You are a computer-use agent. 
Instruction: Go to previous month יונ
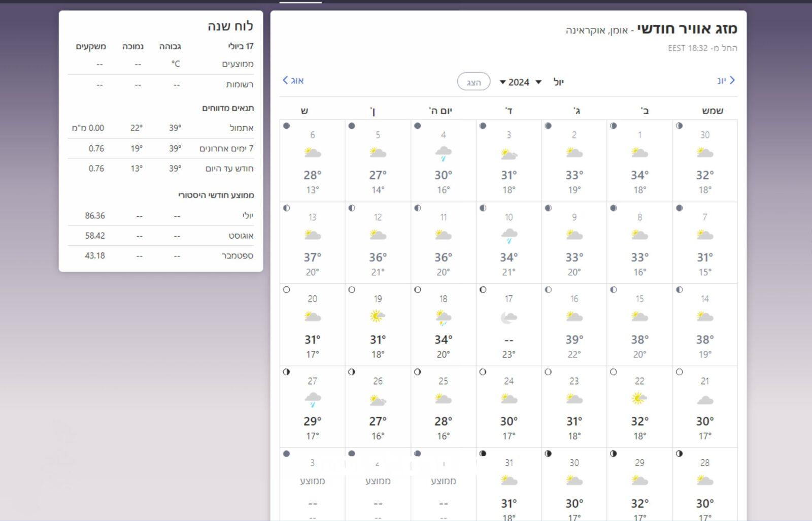click(726, 80)
